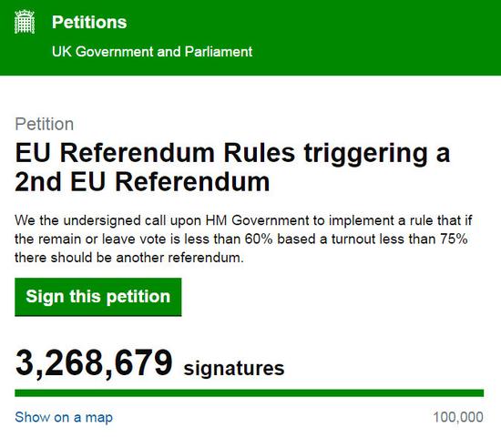Click the 'Sign this petition' button

point(98,297)
